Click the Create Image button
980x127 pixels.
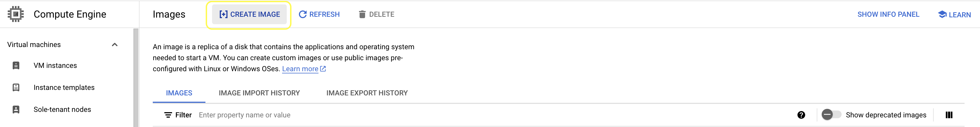[x=249, y=14]
